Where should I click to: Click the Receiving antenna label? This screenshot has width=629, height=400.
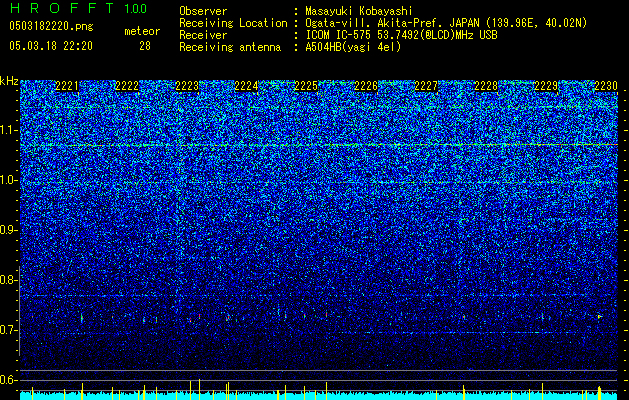[x=230, y=47]
